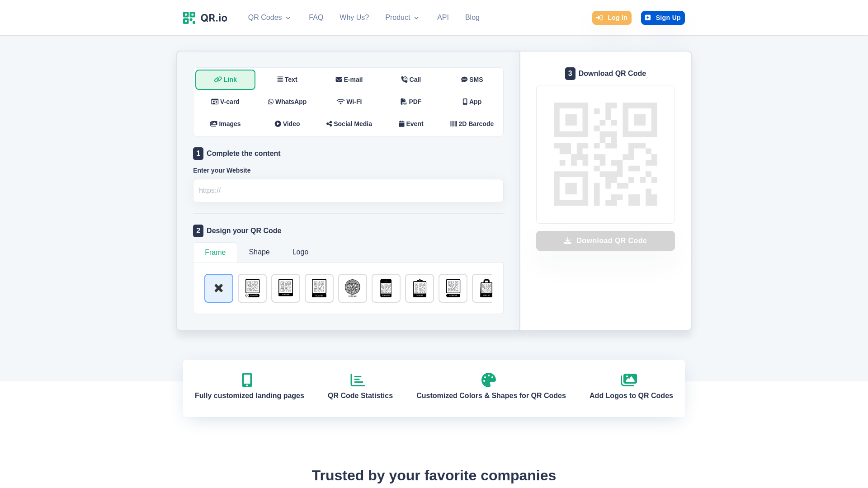Select the E-mail QR type
The height and width of the screenshot is (488, 868).
coord(349,80)
